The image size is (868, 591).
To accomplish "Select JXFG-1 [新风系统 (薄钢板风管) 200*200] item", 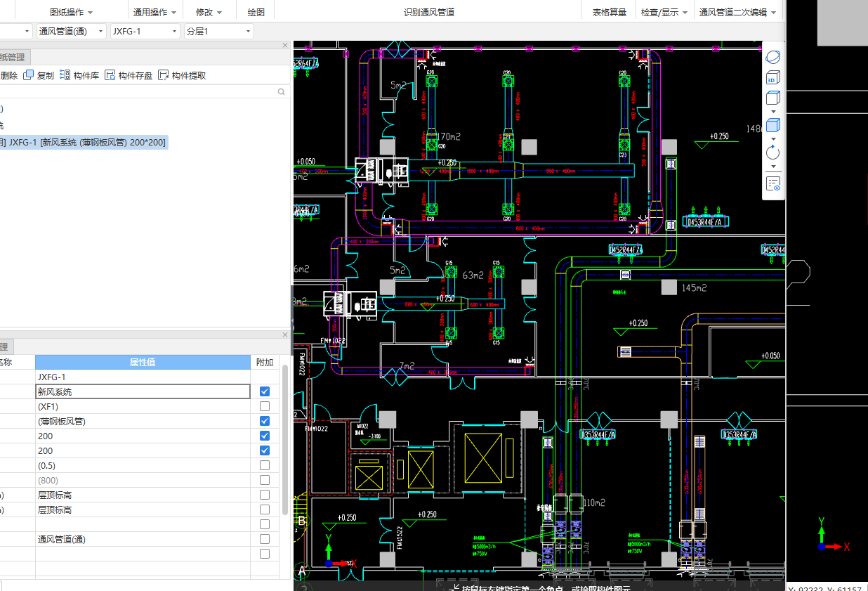I will [84, 142].
